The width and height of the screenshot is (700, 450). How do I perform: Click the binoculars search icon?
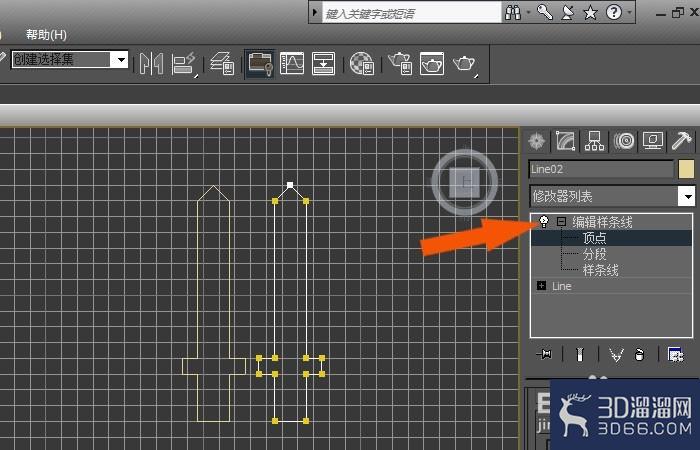pos(513,12)
